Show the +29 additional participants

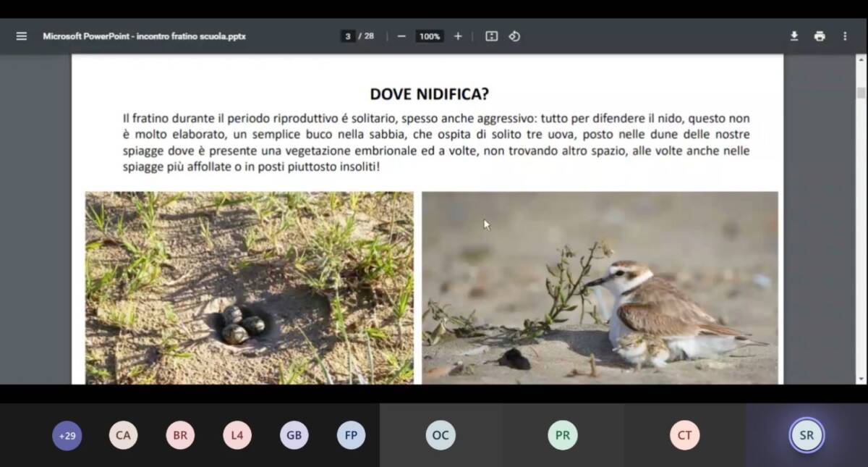67,436
